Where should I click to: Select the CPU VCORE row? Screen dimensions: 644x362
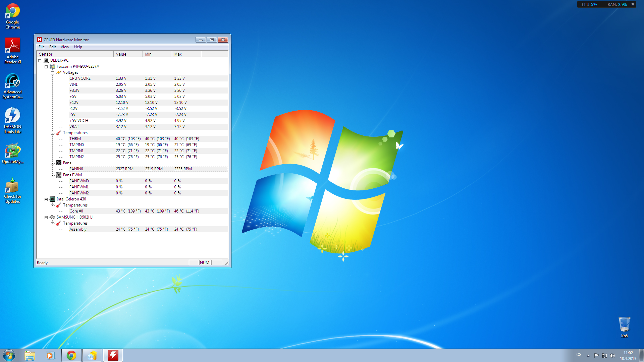point(148,78)
